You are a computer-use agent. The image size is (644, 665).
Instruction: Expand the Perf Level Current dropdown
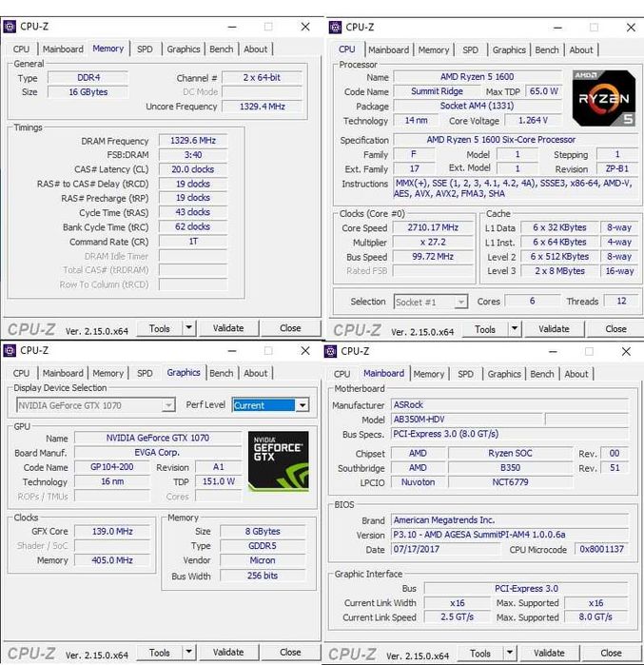[302, 405]
